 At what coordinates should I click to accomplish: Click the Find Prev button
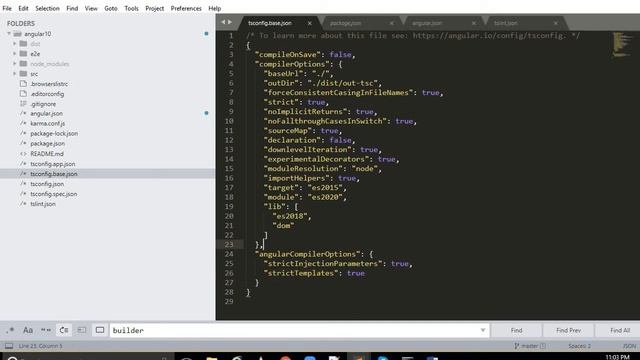pyautogui.click(x=568, y=330)
